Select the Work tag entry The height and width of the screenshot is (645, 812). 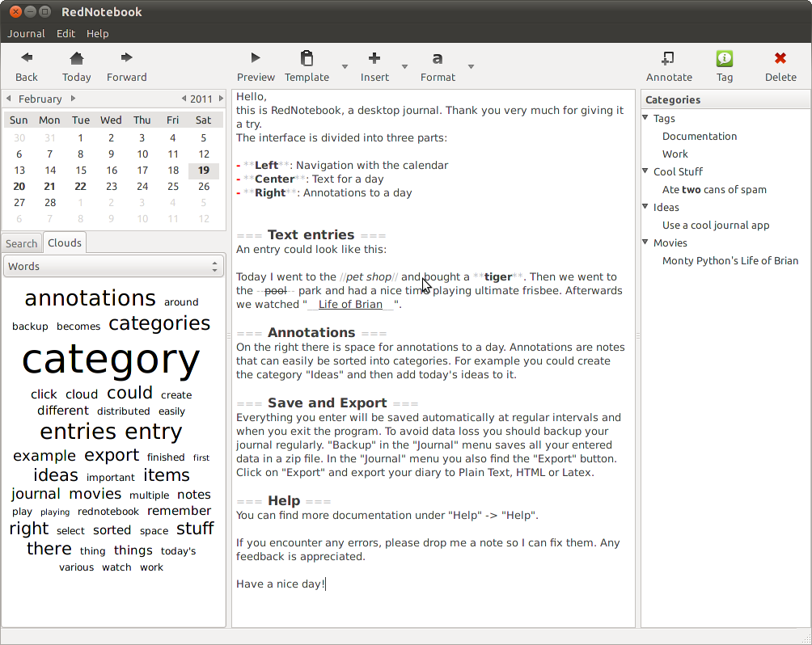(675, 154)
